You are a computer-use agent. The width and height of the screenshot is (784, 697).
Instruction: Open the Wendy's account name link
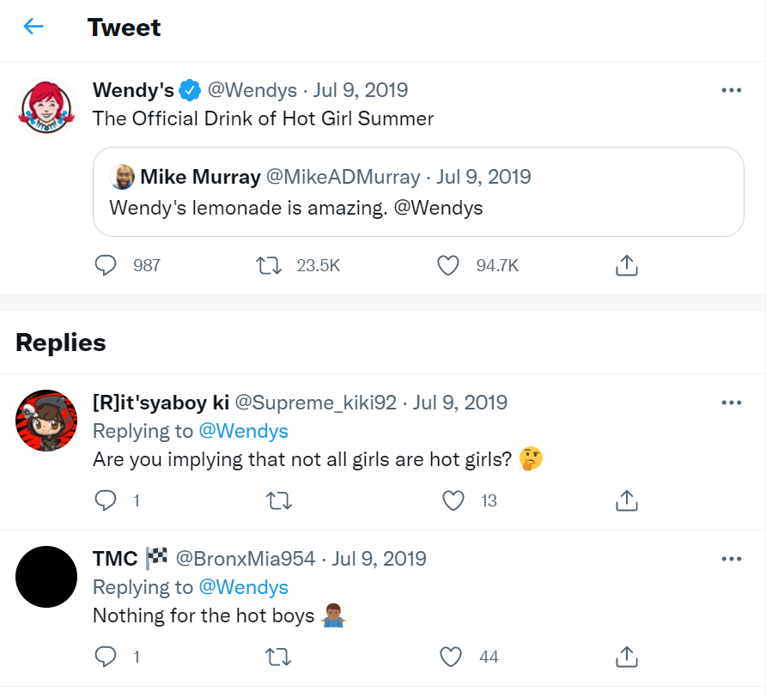click(133, 90)
